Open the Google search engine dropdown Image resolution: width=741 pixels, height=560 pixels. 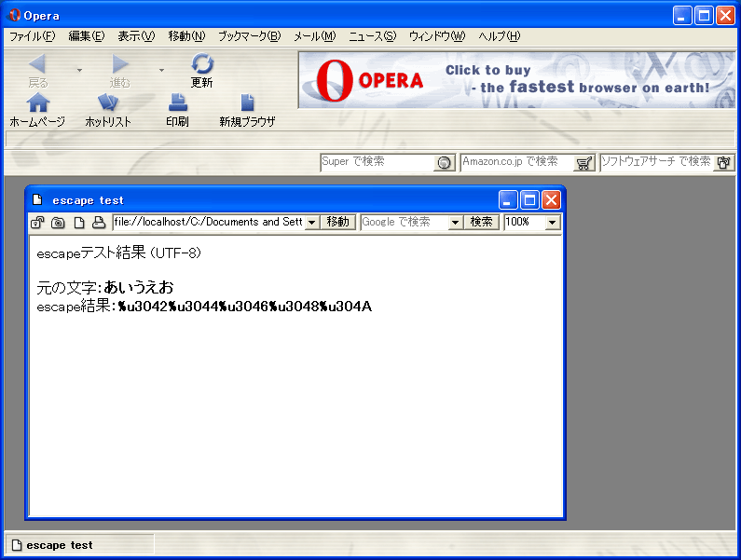[455, 222]
